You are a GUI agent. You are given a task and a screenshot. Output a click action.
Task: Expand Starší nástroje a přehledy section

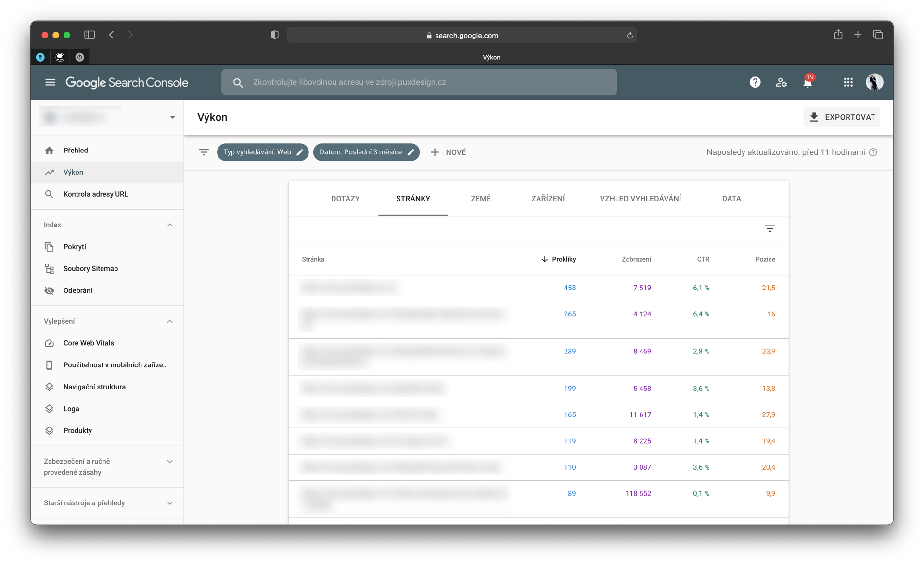(169, 503)
